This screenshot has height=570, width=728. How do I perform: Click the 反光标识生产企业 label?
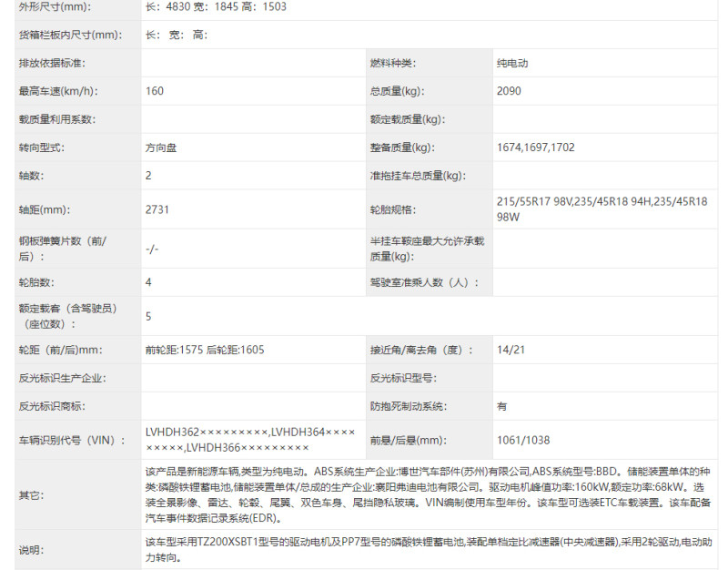tap(63, 378)
